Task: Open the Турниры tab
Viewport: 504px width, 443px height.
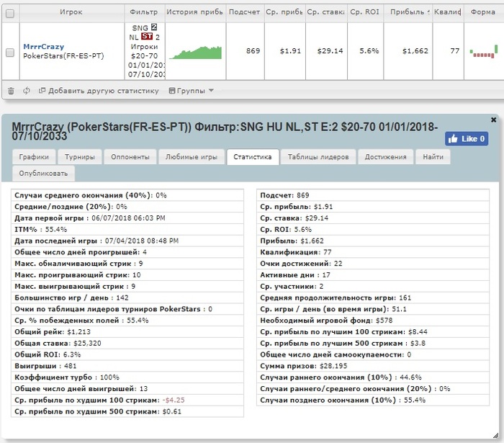Action: pyautogui.click(x=80, y=157)
